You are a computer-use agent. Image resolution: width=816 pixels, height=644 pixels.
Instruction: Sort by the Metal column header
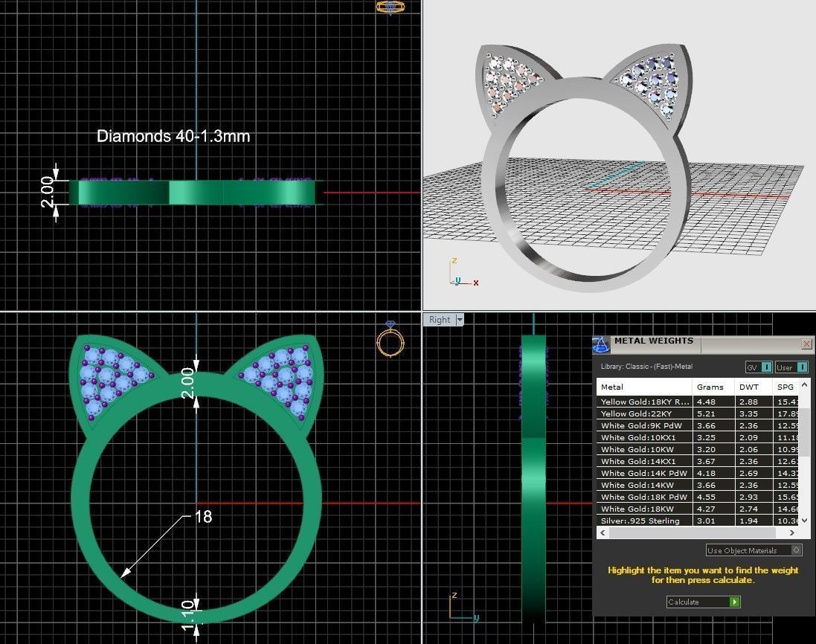tap(643, 387)
